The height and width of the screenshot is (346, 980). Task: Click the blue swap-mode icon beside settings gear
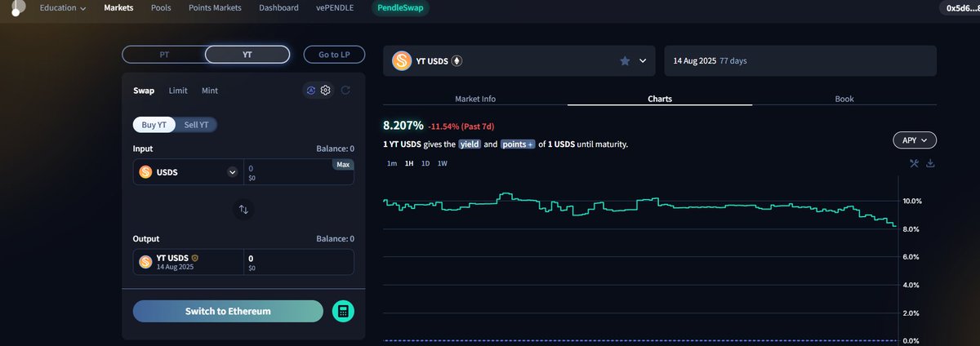click(x=311, y=91)
